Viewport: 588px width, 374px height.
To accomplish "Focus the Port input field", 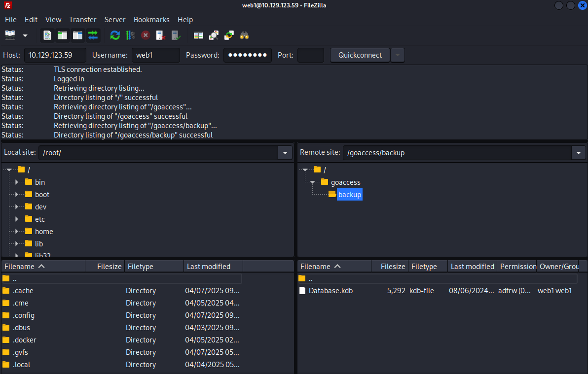I will coord(310,55).
